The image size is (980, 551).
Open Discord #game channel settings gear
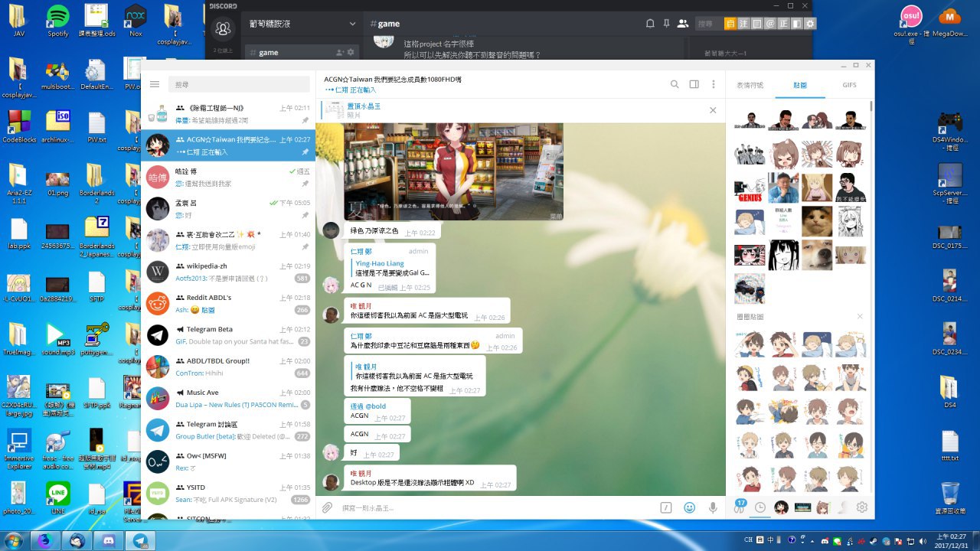351,52
